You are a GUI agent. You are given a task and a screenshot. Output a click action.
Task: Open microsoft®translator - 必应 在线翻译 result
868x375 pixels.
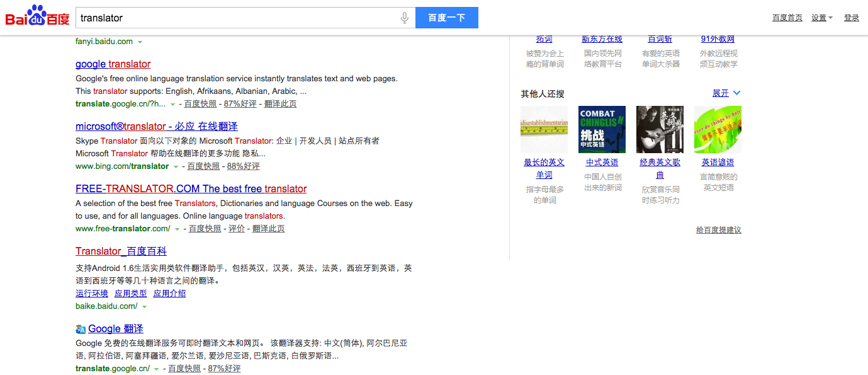tap(157, 126)
